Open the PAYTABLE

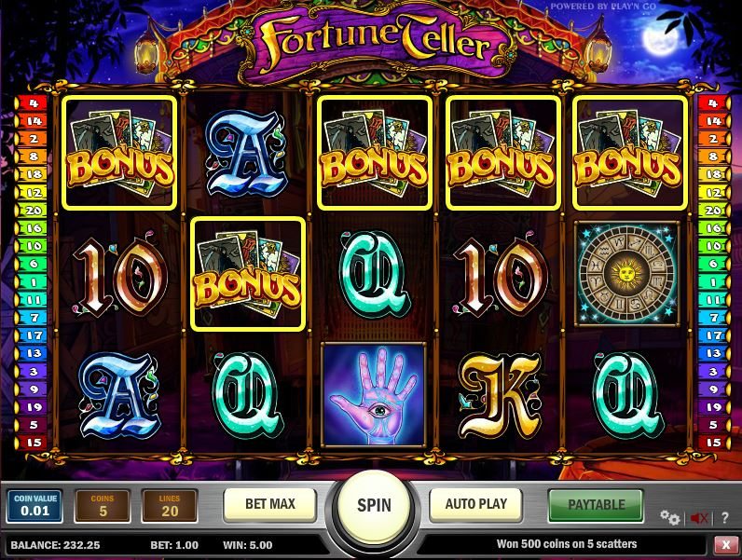596,505
